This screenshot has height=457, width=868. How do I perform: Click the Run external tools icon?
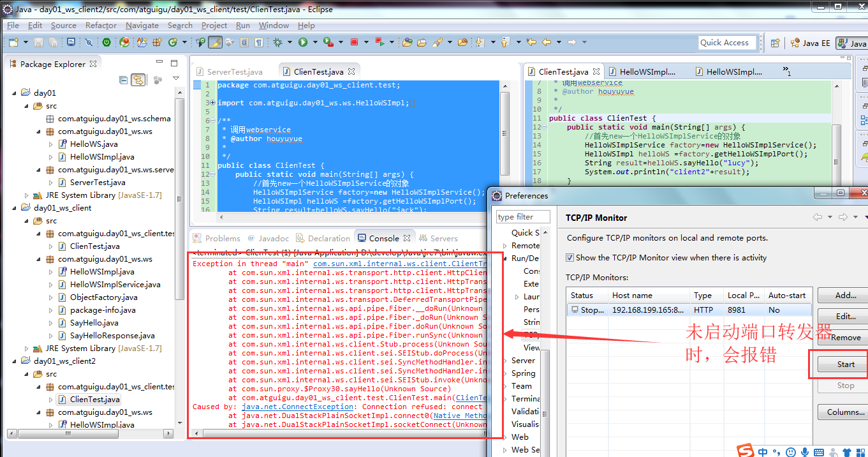(x=328, y=42)
